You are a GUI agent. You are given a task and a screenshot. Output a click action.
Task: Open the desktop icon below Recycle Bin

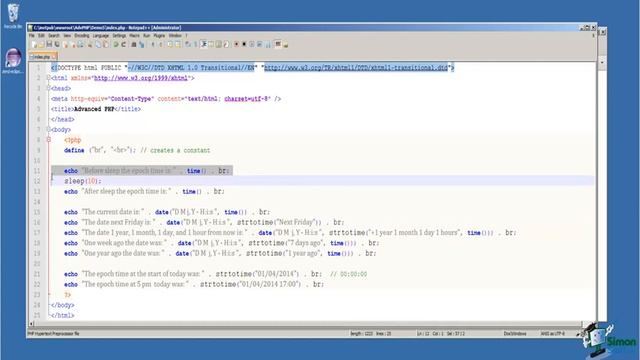13,60
